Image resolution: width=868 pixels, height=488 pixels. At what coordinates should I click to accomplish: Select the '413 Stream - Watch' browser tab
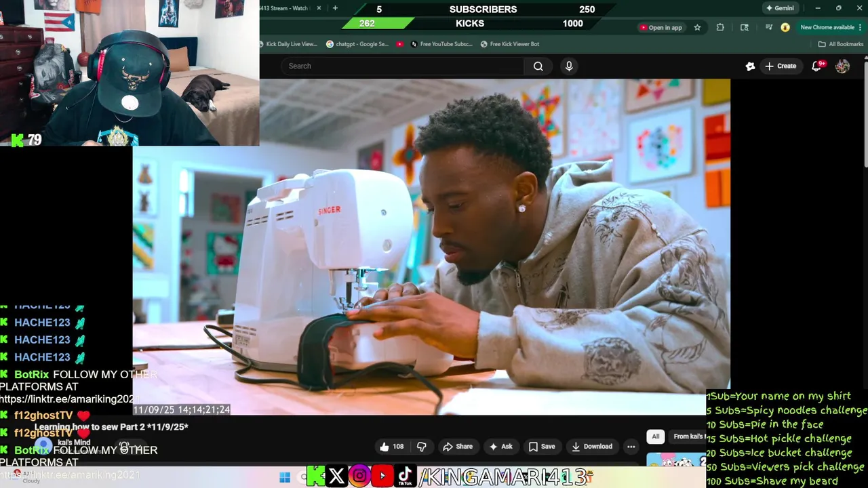point(283,8)
